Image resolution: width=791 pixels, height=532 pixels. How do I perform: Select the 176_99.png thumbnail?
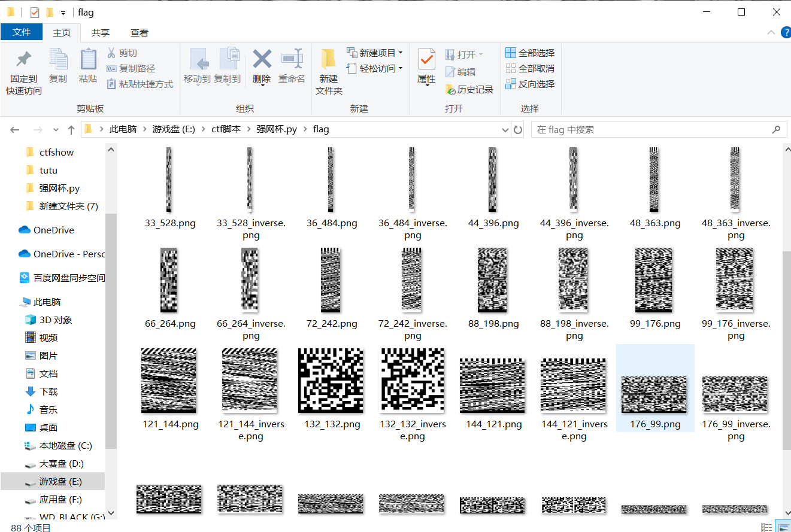tap(655, 395)
